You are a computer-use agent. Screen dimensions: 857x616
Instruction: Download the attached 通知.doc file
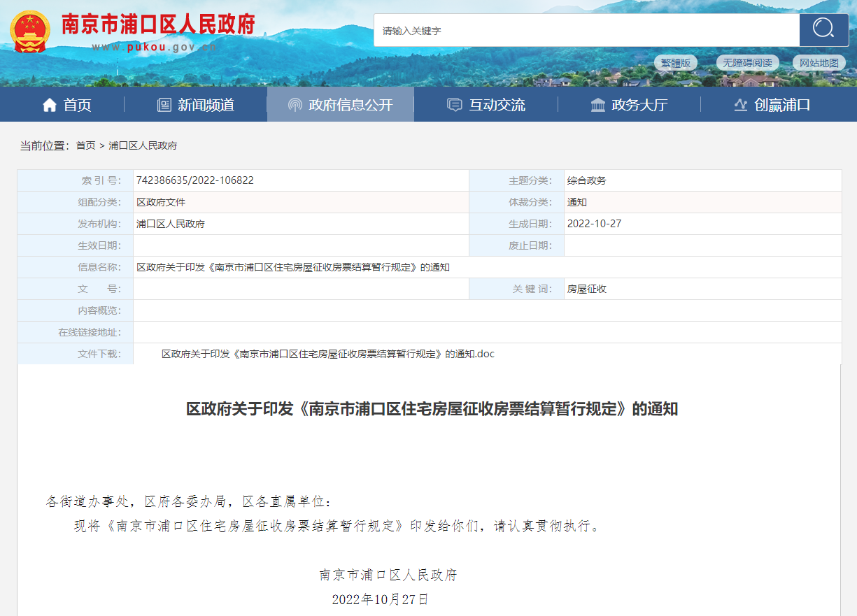pos(328,354)
